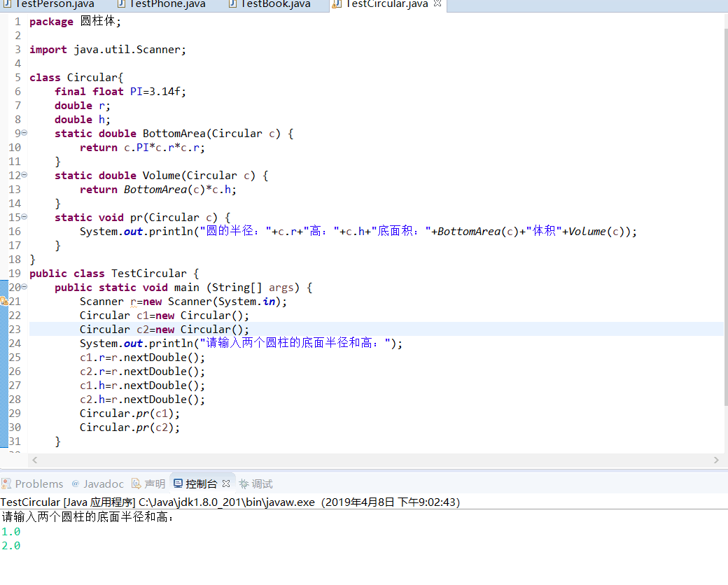Click the public class TestCircular line
The image size is (728, 585).
[x=114, y=274]
